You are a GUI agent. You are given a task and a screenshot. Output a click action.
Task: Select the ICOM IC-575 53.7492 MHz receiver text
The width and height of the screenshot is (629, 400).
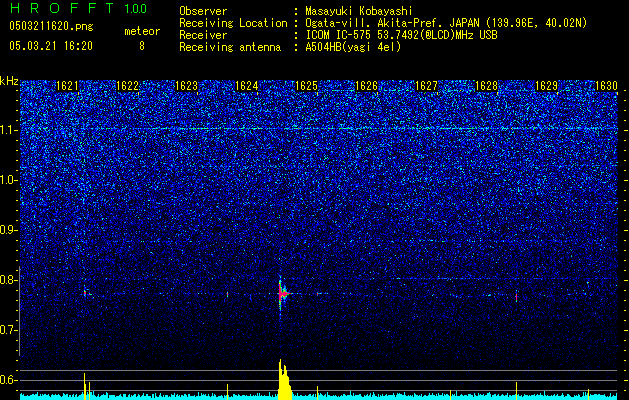tap(401, 35)
